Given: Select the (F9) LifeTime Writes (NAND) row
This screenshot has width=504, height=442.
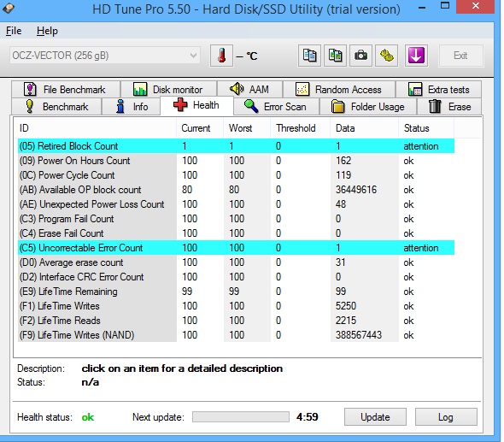Looking at the screenshot, I should point(236,335).
